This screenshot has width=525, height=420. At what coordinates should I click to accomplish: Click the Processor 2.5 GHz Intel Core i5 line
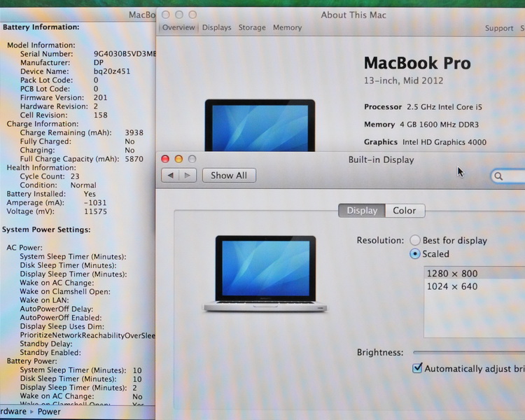click(423, 107)
